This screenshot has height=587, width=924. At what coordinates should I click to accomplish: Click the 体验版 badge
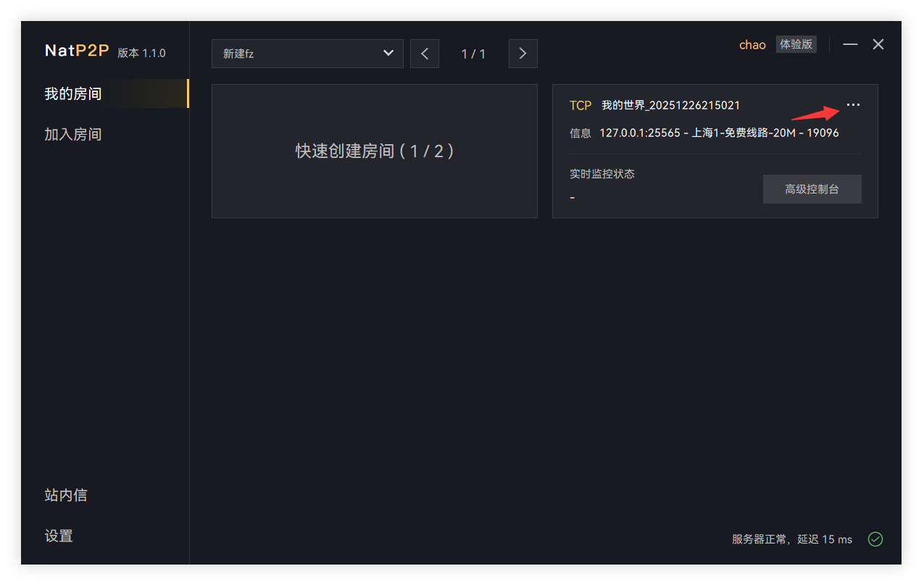[x=796, y=44]
